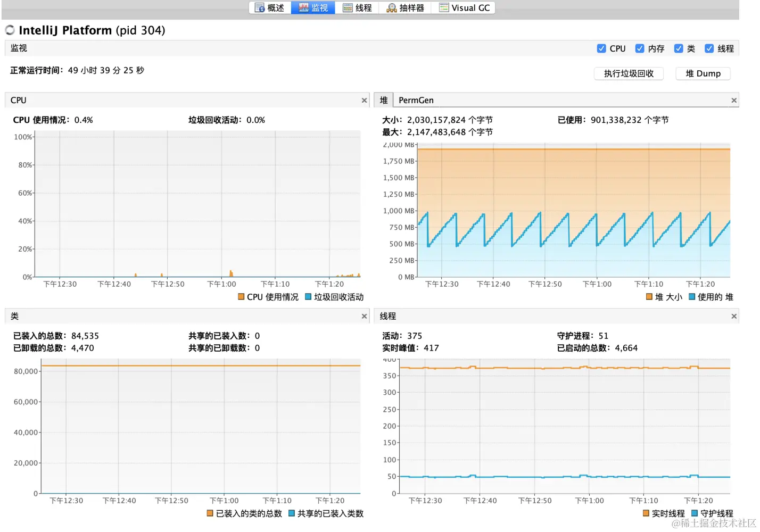760x532 pixels.
Task: Click the 实时峰值 417 value
Action: [431, 348]
